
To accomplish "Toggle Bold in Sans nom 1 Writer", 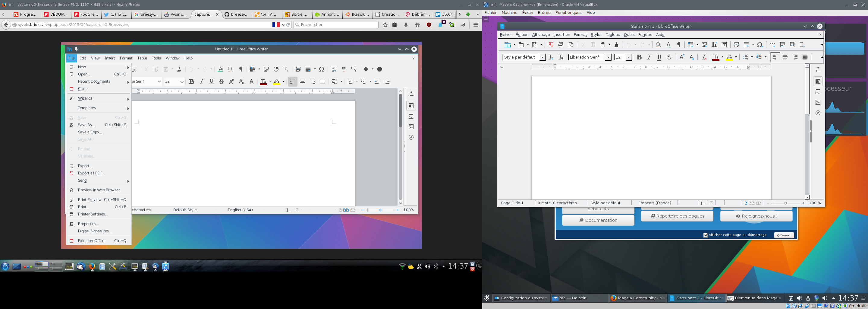I will [639, 57].
